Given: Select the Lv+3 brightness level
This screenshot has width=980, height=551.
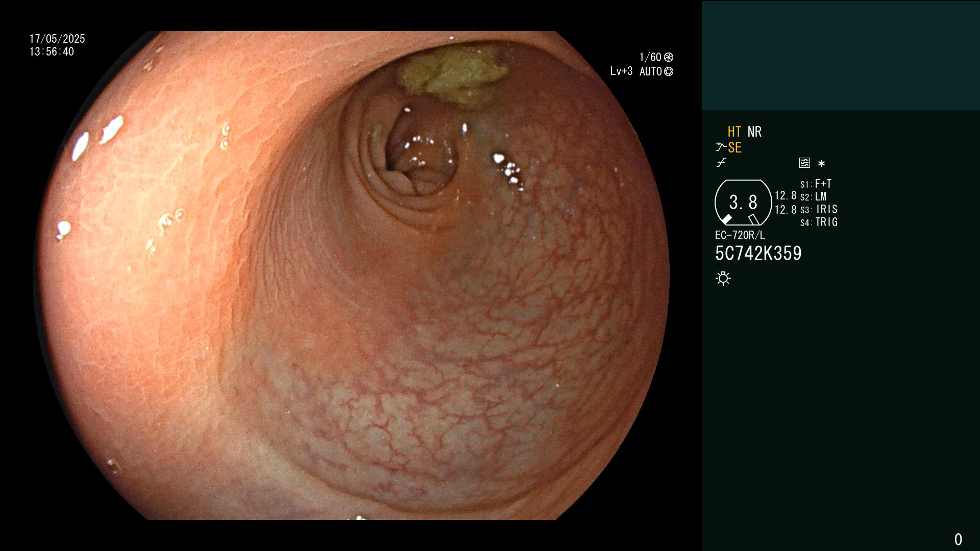Looking at the screenshot, I should click(x=621, y=71).
